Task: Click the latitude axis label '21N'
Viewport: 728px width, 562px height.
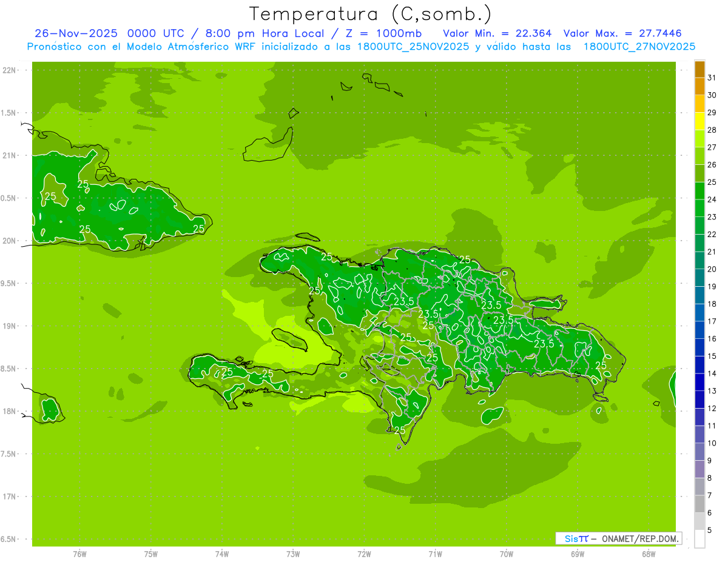Action: tap(9, 155)
